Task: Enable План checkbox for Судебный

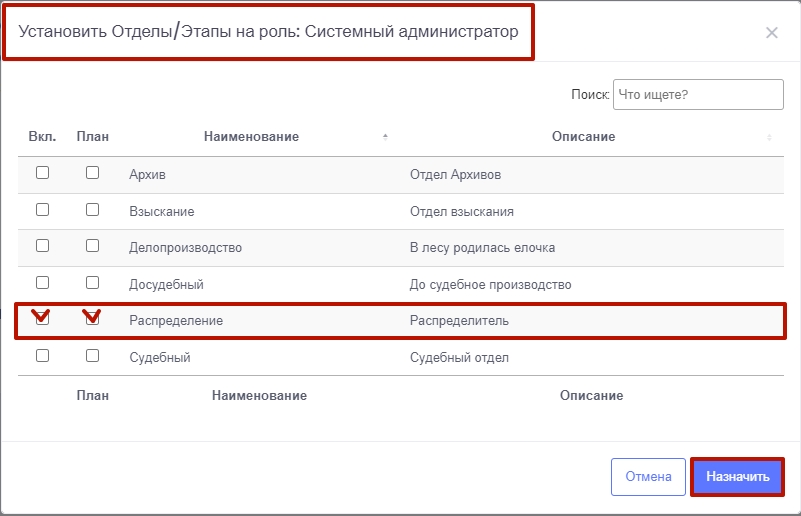Action: pos(92,356)
